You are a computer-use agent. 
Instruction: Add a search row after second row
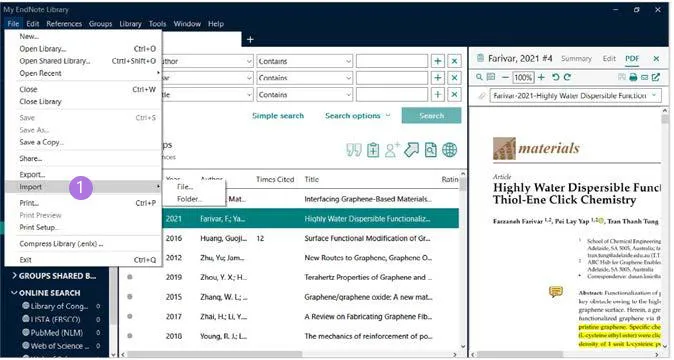point(438,78)
